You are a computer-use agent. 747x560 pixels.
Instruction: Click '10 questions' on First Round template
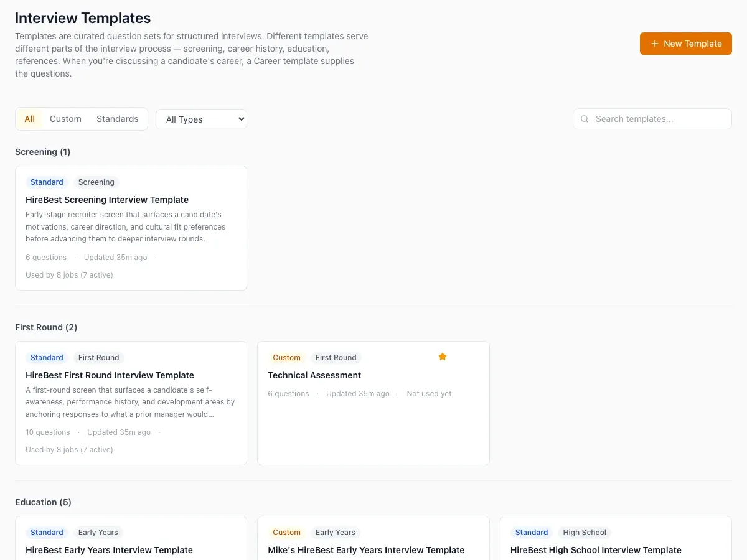(x=48, y=432)
